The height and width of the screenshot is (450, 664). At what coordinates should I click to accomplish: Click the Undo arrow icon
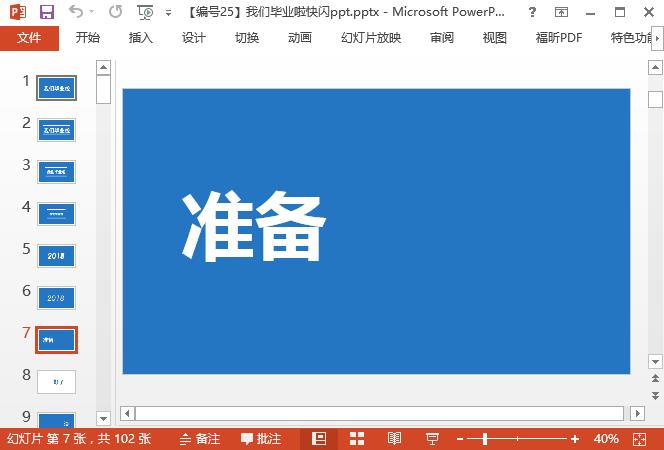tap(77, 12)
